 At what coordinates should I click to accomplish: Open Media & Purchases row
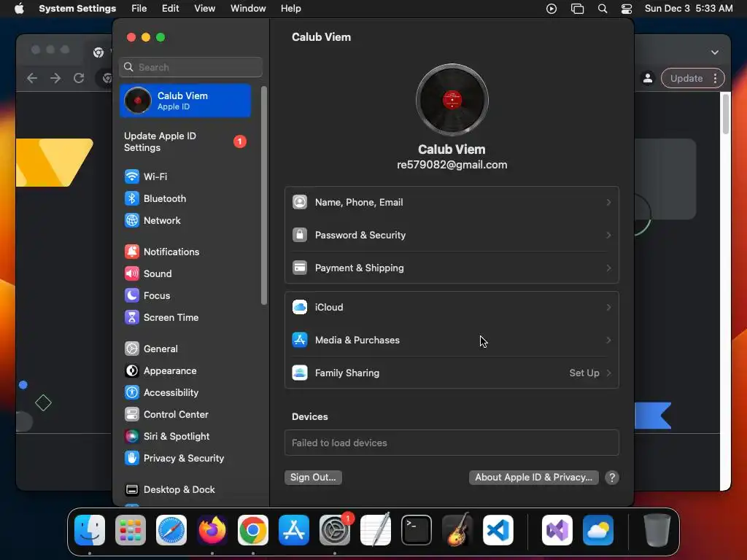pos(452,341)
